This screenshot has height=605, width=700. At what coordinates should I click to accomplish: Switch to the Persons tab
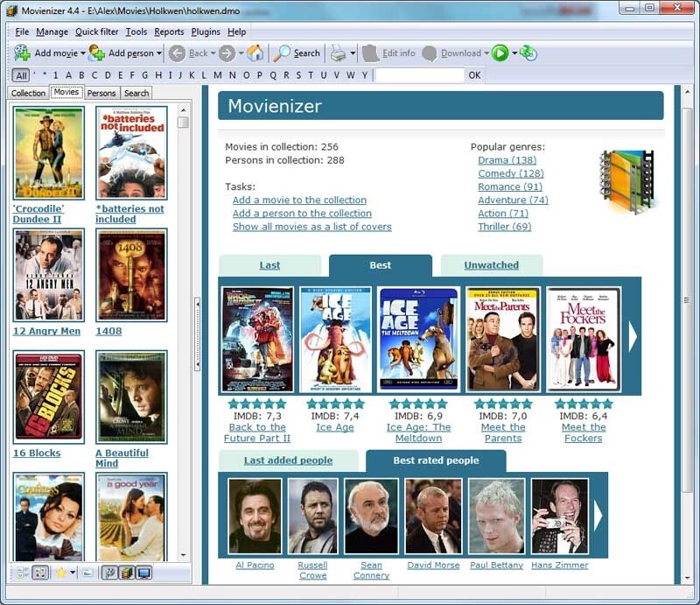pos(101,93)
